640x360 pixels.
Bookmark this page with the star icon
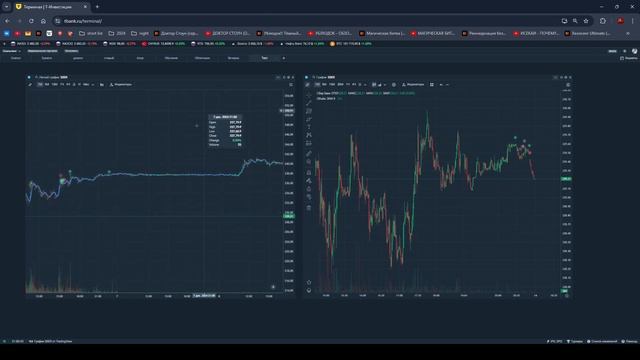click(586, 21)
